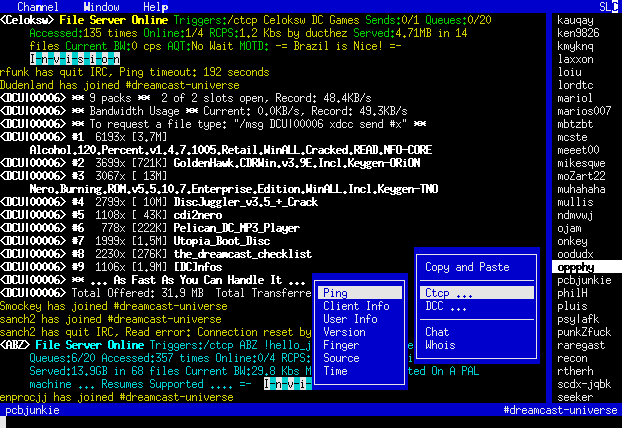Expand the Ctcp ... submenu entry

pos(477,293)
